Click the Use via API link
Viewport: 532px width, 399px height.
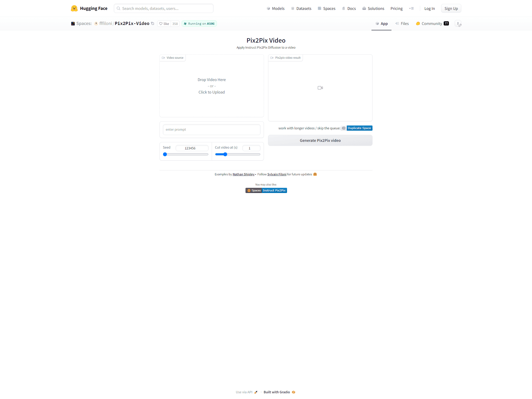coord(247,392)
